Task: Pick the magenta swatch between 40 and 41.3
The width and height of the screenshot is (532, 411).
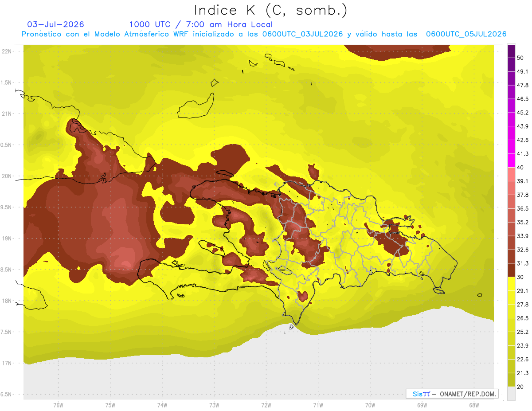Action: coord(511,160)
